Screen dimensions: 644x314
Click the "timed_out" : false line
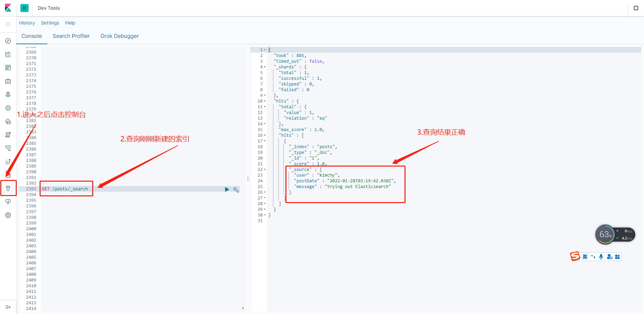(x=299, y=61)
